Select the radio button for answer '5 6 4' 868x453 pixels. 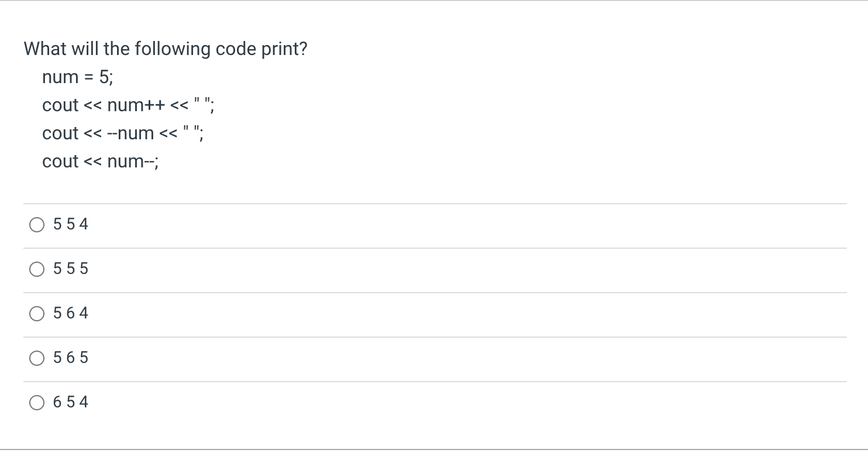tap(36, 314)
